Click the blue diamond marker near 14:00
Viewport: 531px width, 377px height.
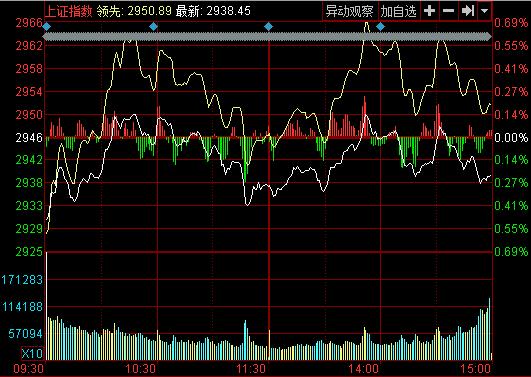(x=380, y=26)
